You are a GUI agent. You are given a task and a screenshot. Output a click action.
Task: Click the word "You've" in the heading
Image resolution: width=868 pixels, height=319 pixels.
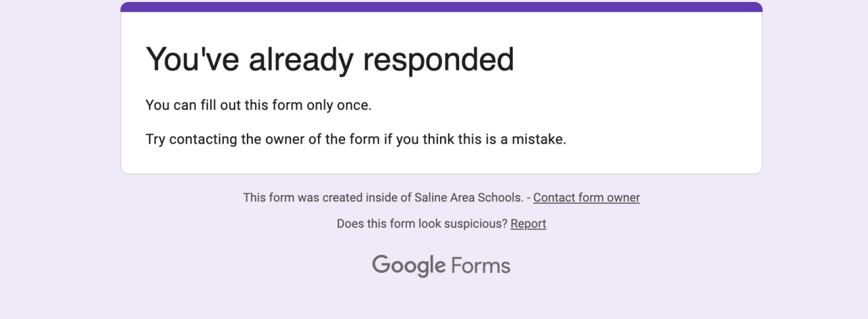(x=193, y=59)
